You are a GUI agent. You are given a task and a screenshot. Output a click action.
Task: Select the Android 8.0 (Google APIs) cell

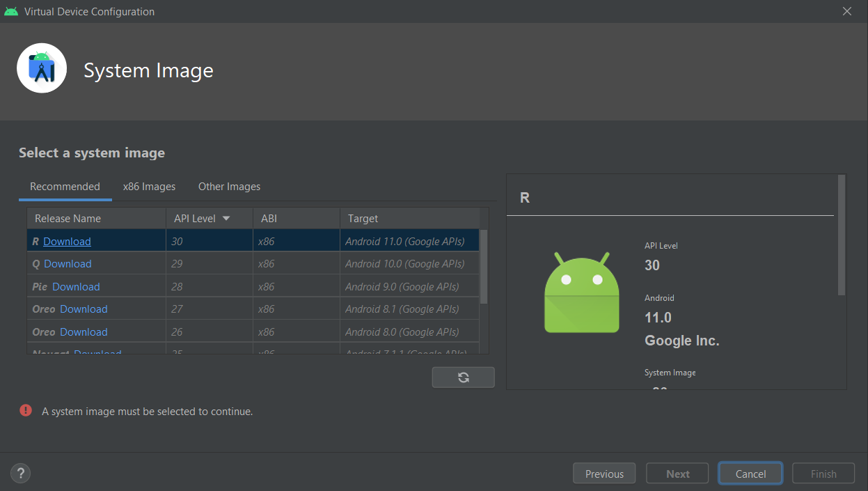(410, 332)
